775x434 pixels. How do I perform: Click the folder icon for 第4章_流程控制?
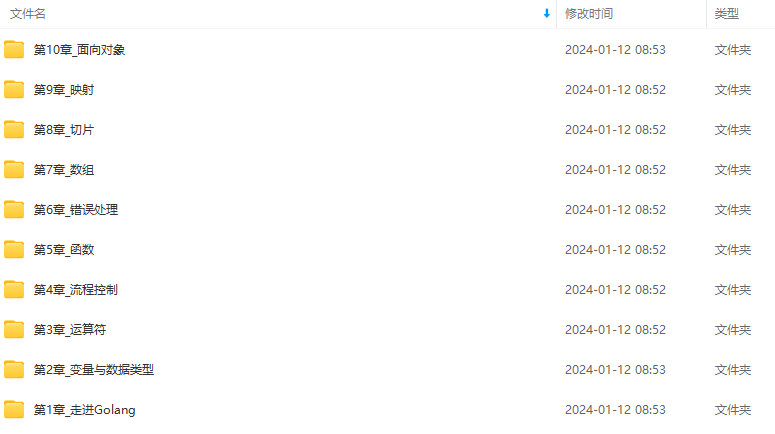(x=14, y=290)
